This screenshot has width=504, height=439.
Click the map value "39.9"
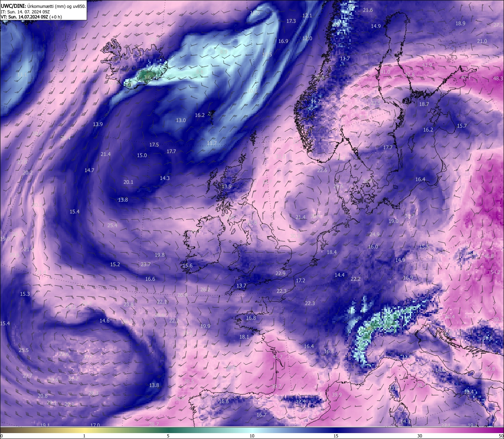point(337,395)
